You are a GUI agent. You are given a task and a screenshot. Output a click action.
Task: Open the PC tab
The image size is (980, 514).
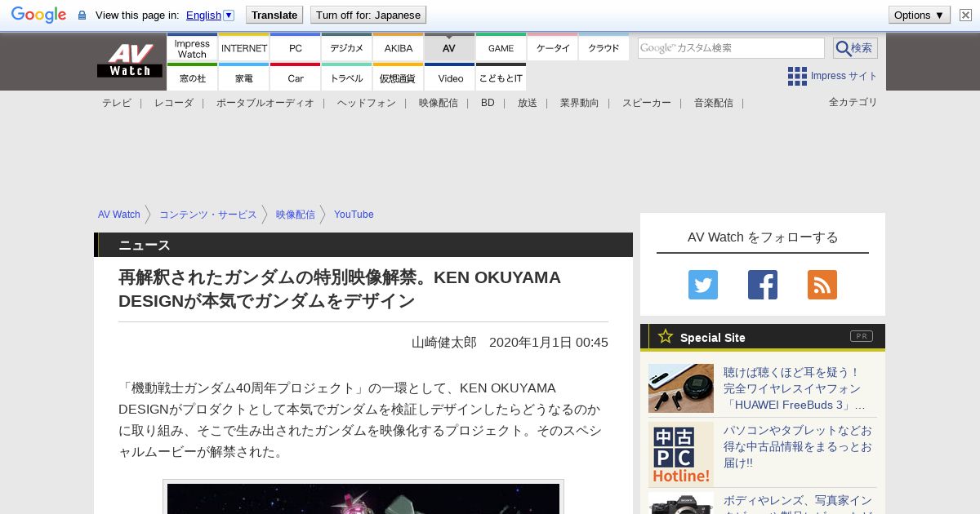click(295, 47)
